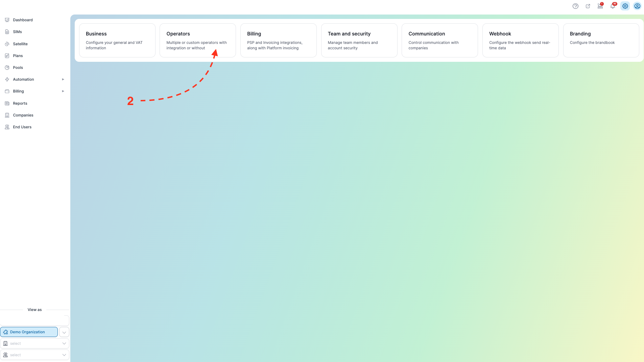The width and height of the screenshot is (644, 362).
Task: Open the end user select dropdown
Action: coord(35,355)
